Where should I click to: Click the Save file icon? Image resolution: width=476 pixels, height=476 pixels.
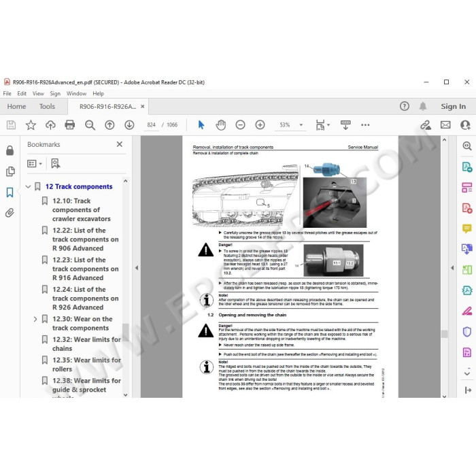click(x=12, y=124)
